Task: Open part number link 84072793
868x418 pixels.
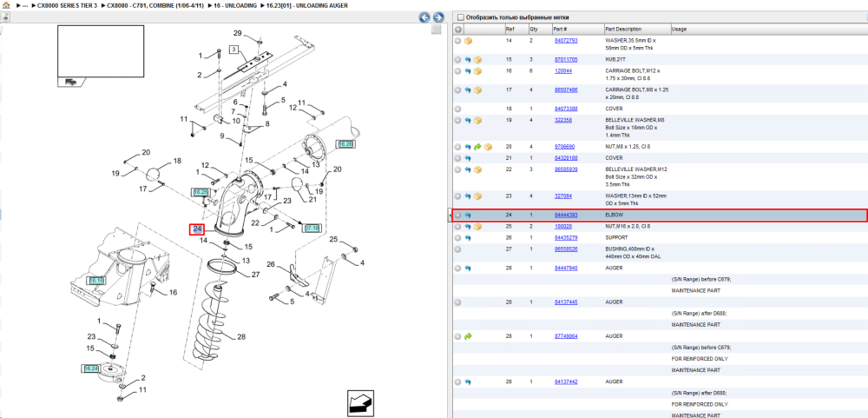Action: click(566, 41)
